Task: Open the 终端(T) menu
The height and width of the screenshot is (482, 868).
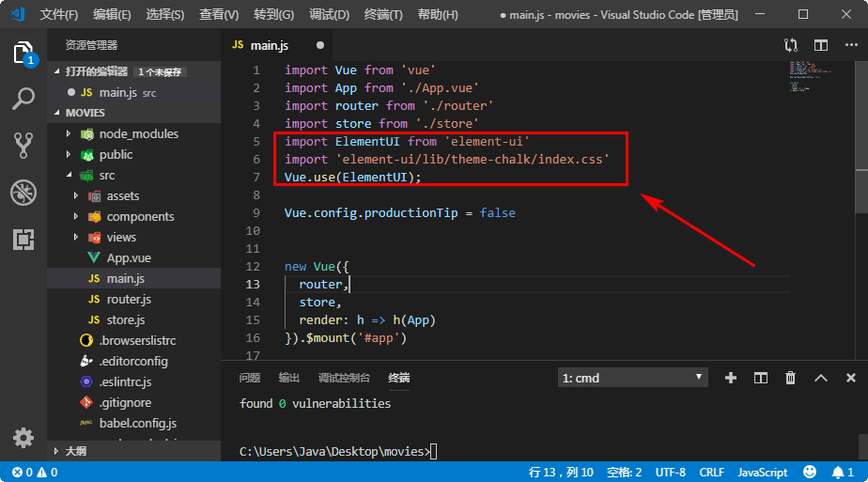Action: tap(383, 15)
